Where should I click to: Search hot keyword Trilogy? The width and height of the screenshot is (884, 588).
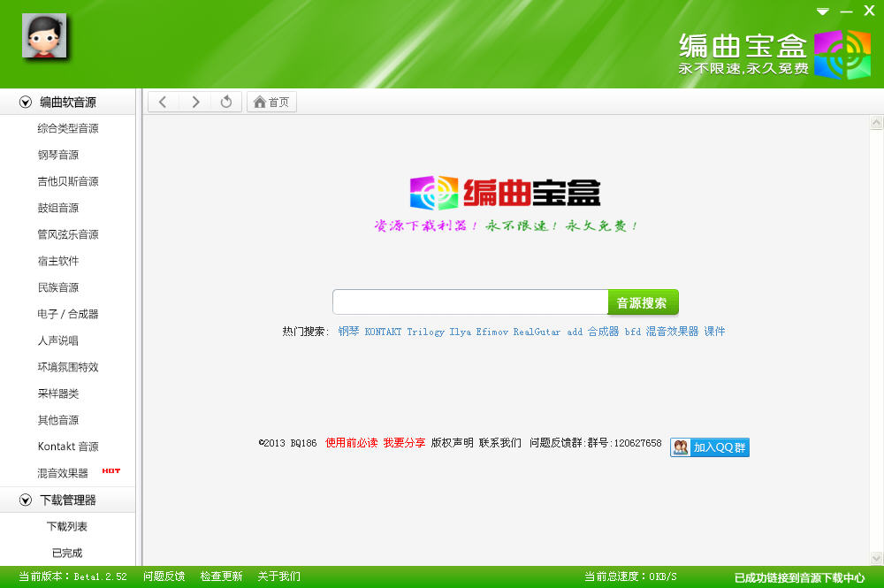click(426, 332)
